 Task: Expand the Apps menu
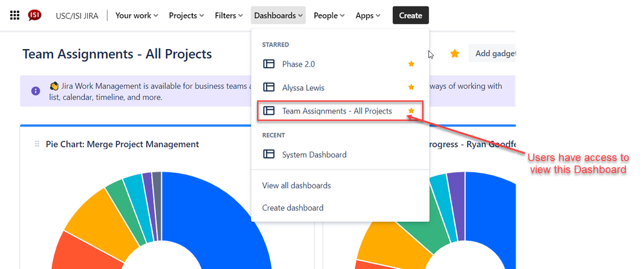coord(368,15)
